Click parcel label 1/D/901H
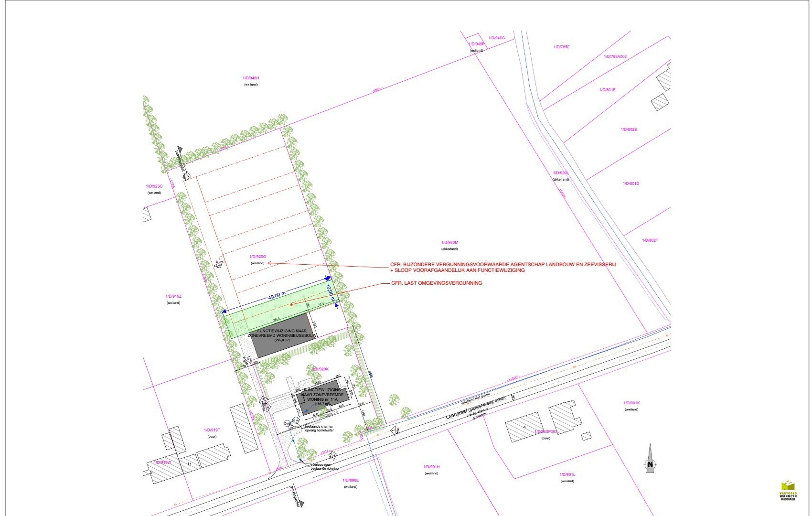This screenshot has height=516, width=812. pyautogui.click(x=431, y=467)
